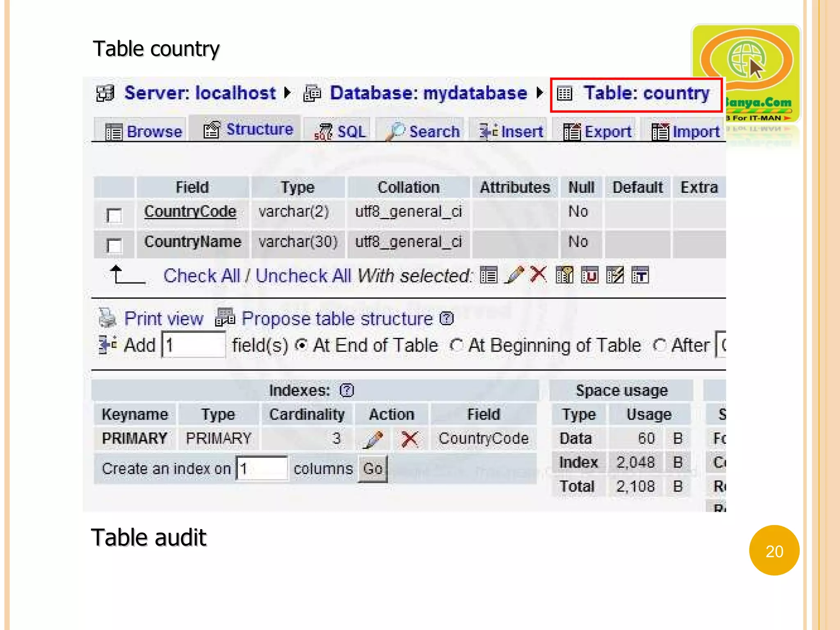Click the Structure tab's icon

pos(212,130)
